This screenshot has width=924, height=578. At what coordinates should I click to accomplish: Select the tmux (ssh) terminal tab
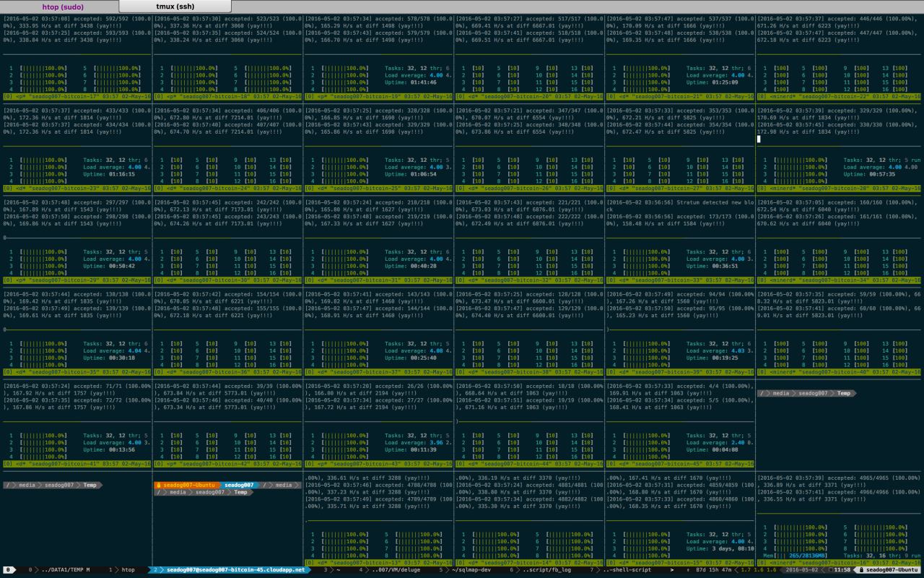click(x=175, y=7)
